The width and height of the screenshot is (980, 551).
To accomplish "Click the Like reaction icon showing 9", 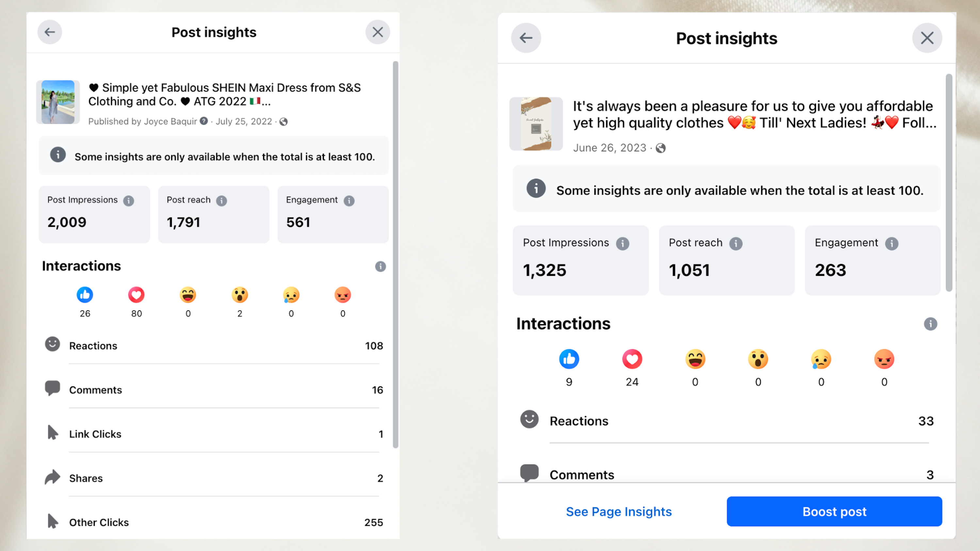I will 569,359.
